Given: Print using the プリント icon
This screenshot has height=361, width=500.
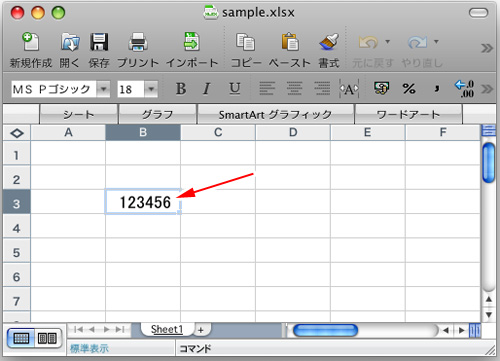Looking at the screenshot, I should (x=138, y=42).
